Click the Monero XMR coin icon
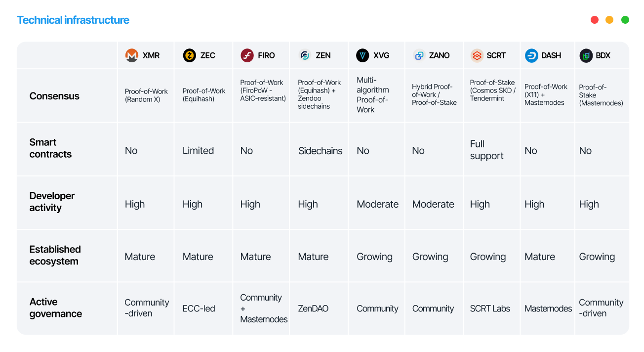 coord(132,55)
